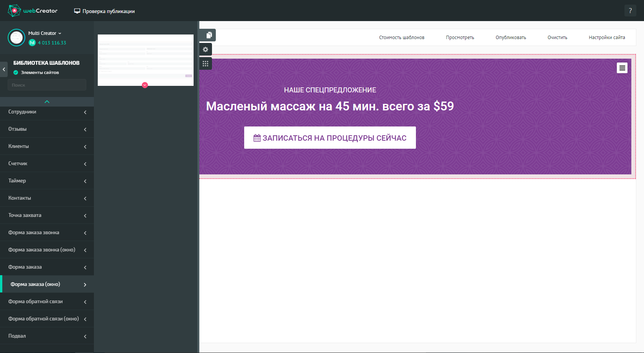Click the profile avatar circle
This screenshot has height=353, width=644.
[16, 38]
